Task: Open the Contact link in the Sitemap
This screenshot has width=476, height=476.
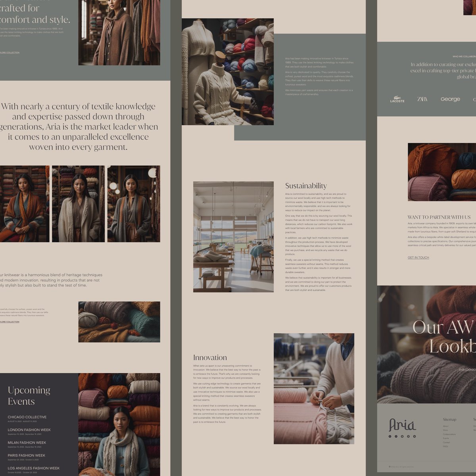Action: click(447, 442)
